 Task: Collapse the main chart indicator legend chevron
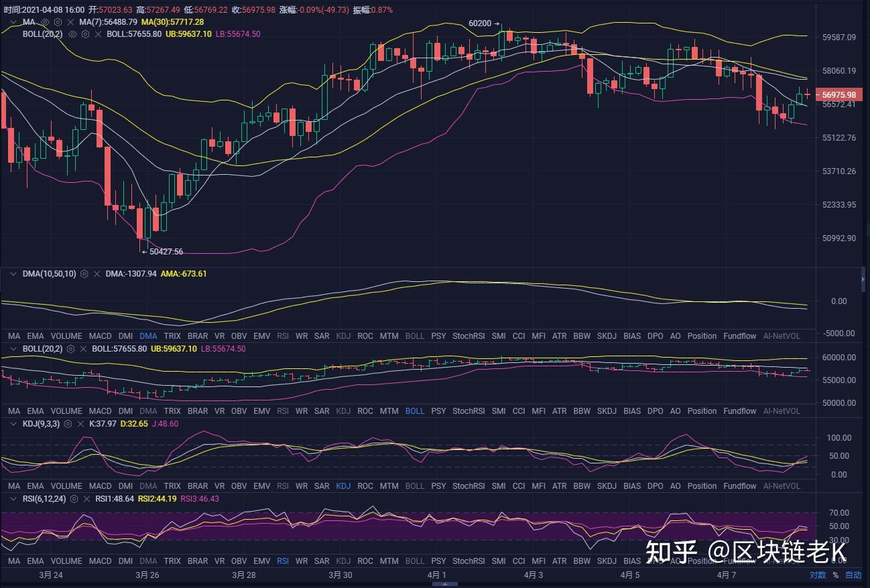(x=13, y=22)
